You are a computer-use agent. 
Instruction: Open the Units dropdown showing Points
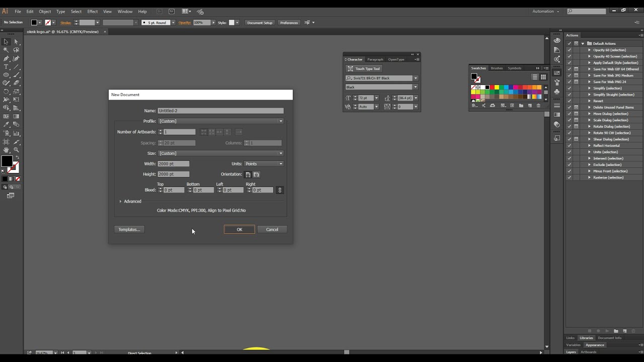(264, 164)
